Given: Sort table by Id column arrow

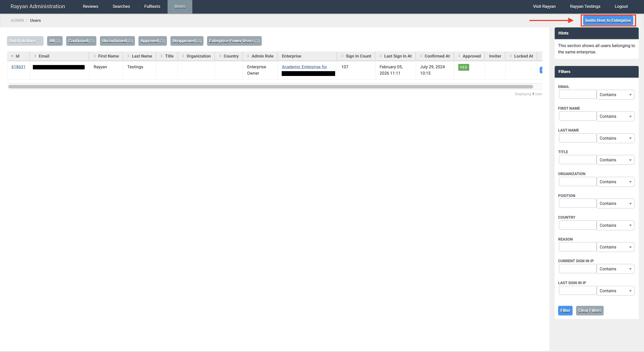Looking at the screenshot, I should pos(12,56).
